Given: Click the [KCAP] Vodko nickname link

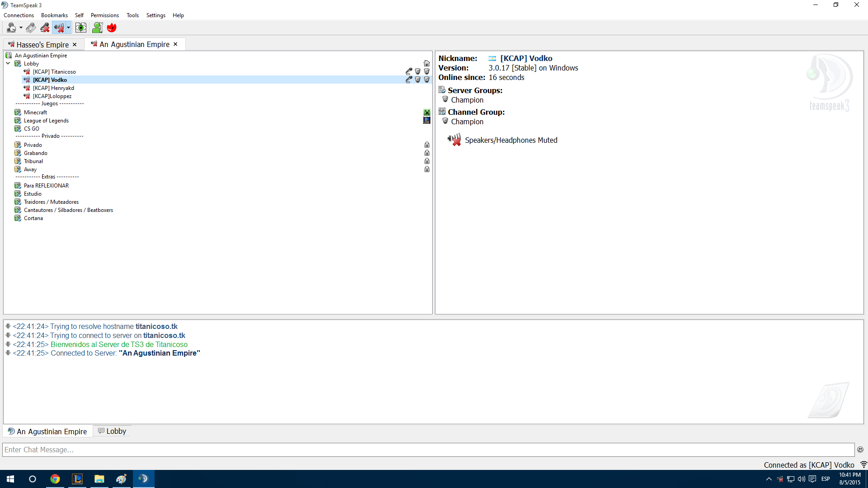Looking at the screenshot, I should tap(526, 58).
